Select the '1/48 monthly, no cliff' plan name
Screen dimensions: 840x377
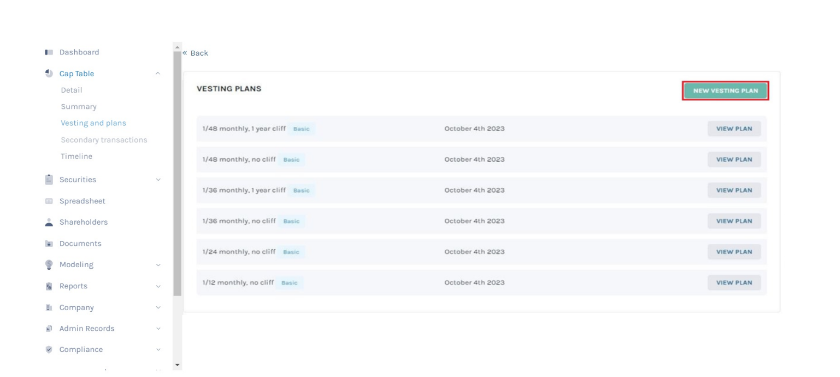tap(239, 160)
